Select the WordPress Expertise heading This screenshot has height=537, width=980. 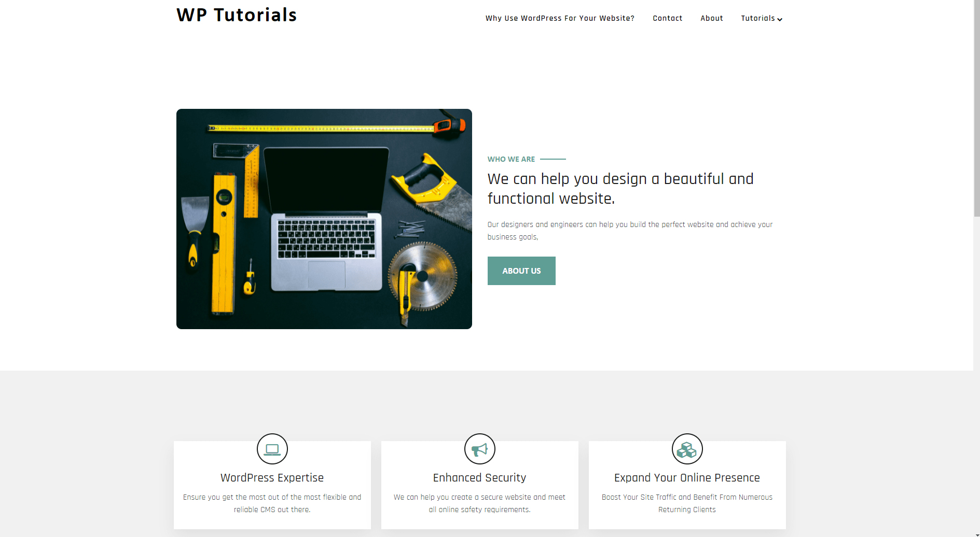coord(272,478)
